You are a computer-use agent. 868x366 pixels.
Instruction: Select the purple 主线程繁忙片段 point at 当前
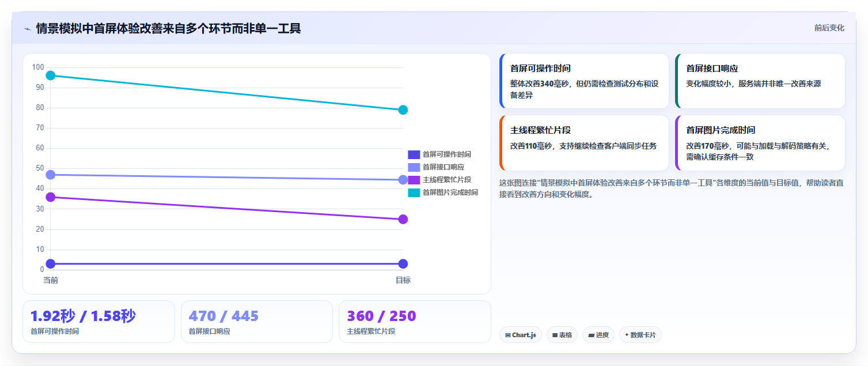51,197
